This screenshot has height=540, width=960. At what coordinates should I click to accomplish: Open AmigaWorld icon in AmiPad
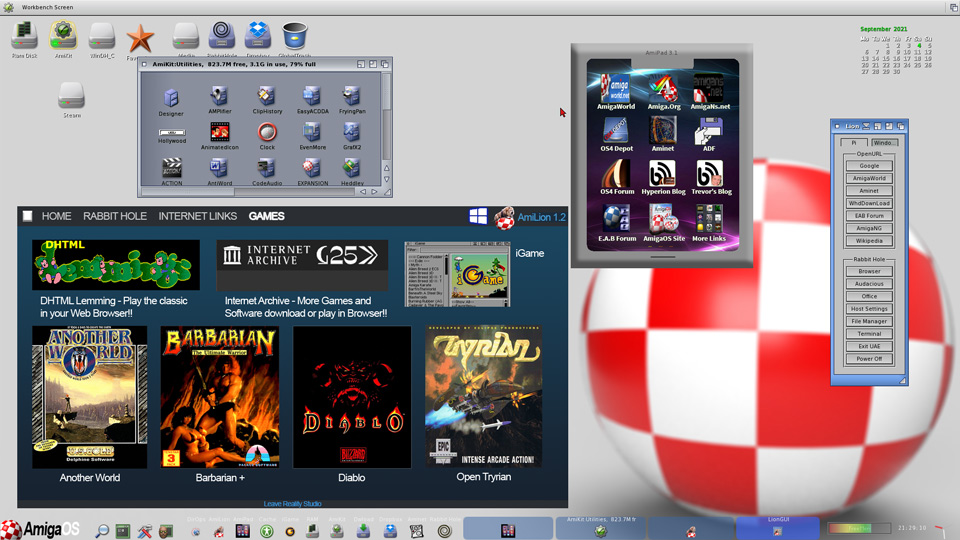point(616,91)
